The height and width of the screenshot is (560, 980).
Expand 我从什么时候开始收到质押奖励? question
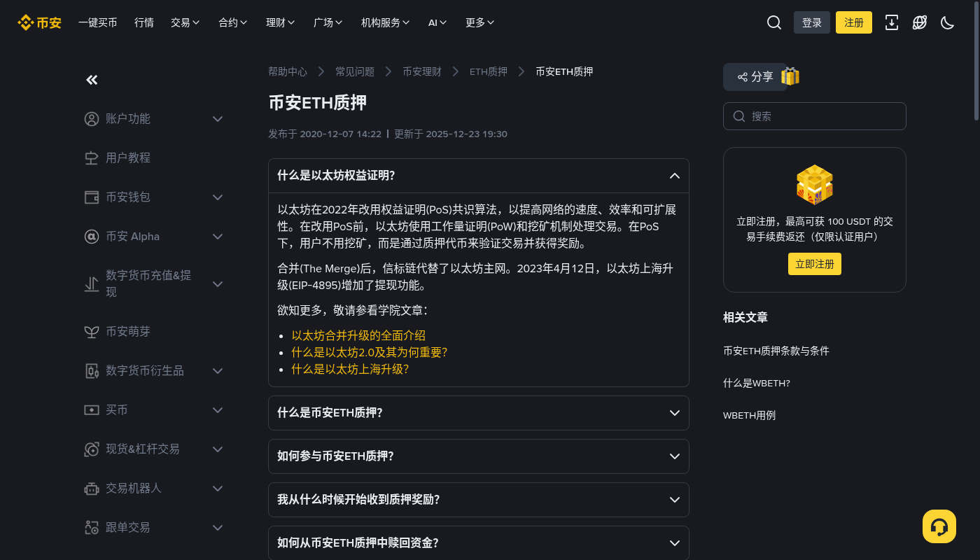(479, 500)
